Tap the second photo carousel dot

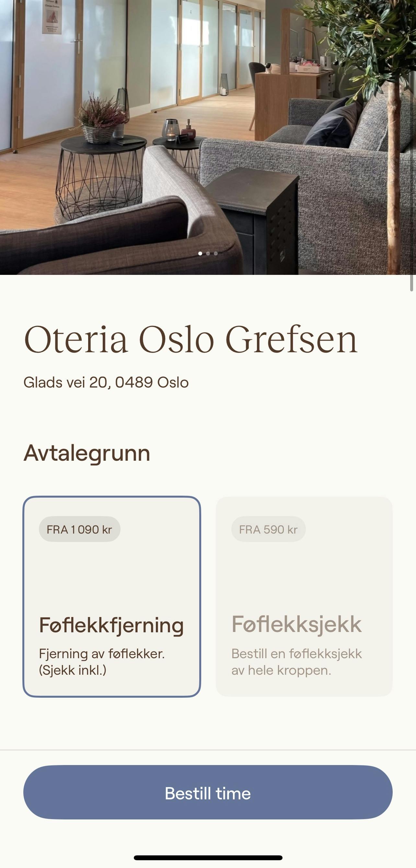pos(208,254)
